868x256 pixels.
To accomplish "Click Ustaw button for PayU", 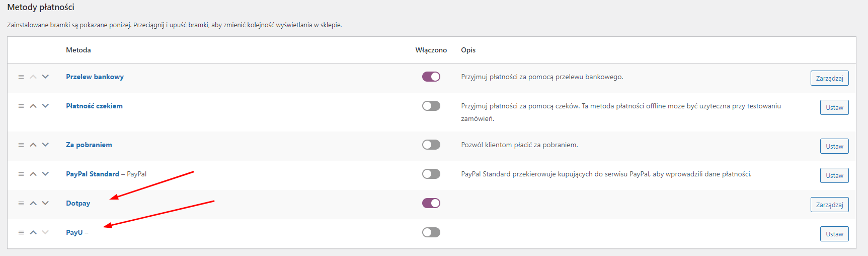I will point(834,234).
